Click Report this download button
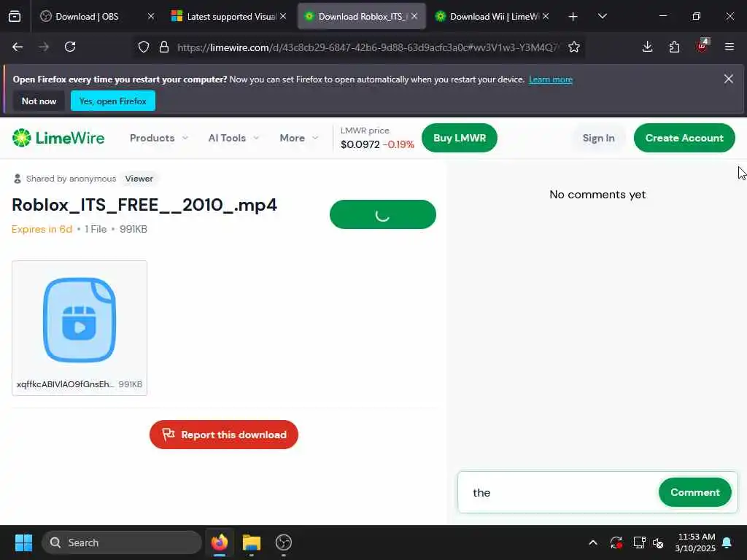Image resolution: width=747 pixels, height=560 pixels. click(x=224, y=435)
